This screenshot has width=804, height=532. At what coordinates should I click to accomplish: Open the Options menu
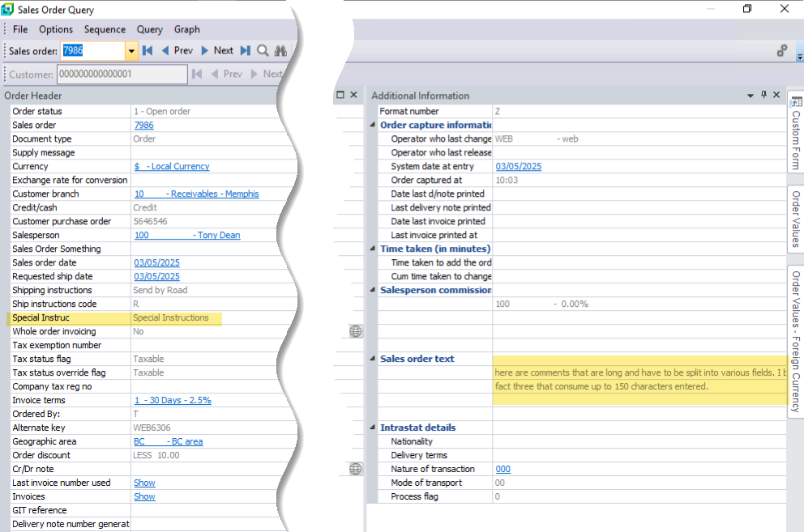(56, 29)
